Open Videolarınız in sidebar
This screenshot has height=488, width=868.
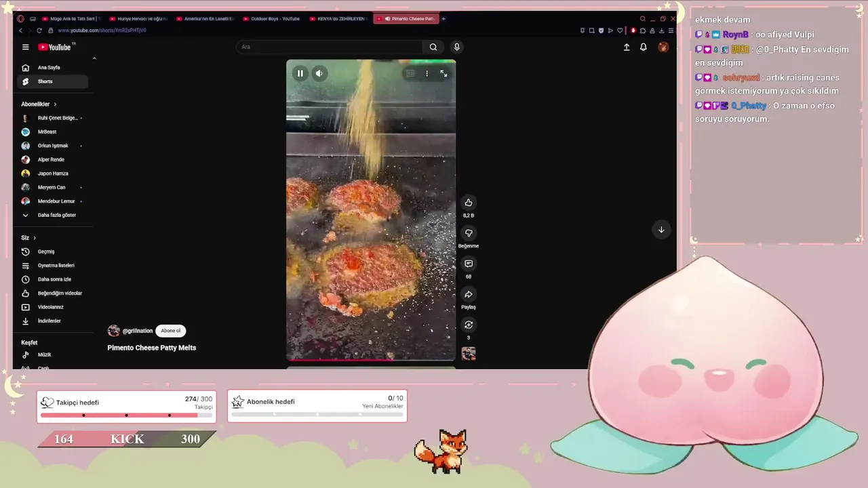(x=53, y=307)
